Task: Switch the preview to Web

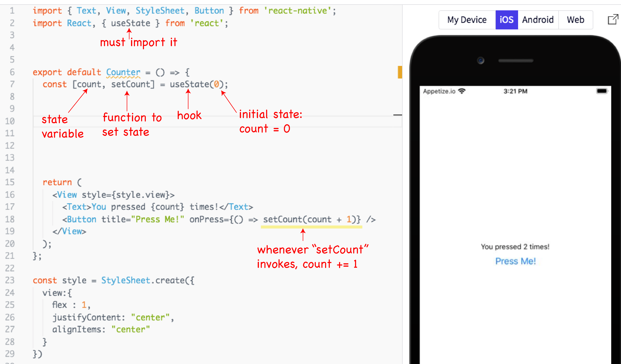Action: point(575,20)
